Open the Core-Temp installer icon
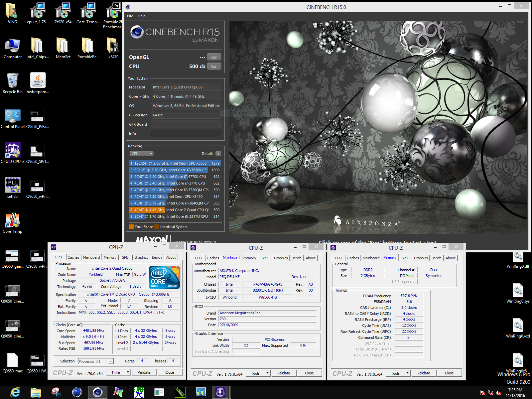532x399 pixels. [88, 13]
